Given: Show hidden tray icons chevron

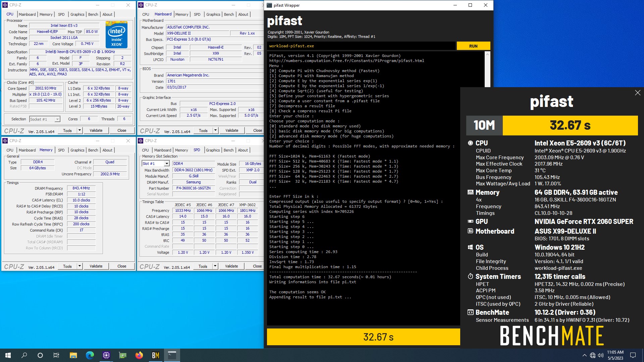Looking at the screenshot, I should tap(584, 355).
